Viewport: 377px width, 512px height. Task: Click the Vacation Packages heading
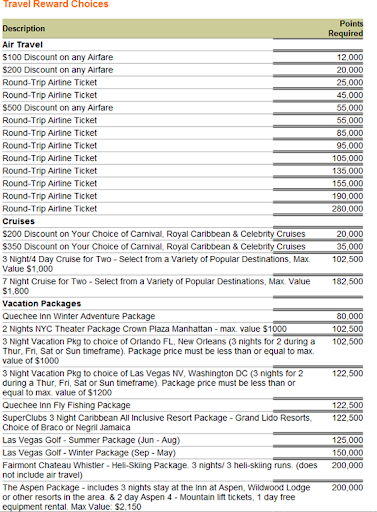(x=42, y=304)
